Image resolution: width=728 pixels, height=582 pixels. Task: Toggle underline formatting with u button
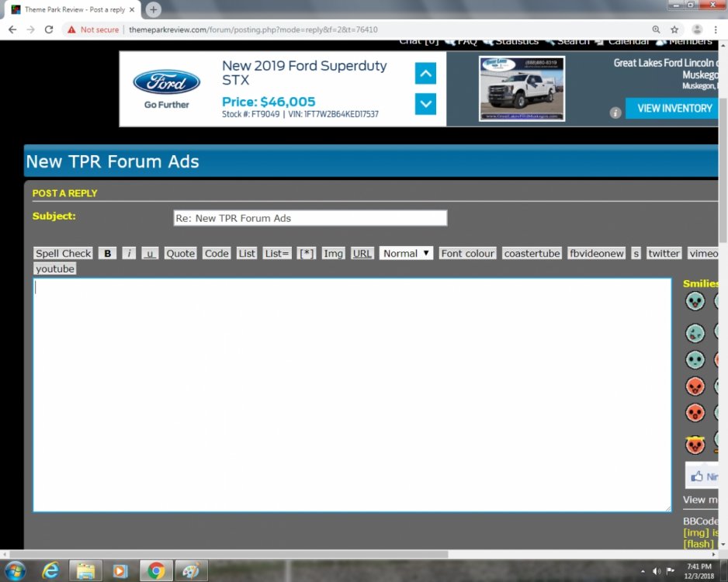(x=150, y=254)
